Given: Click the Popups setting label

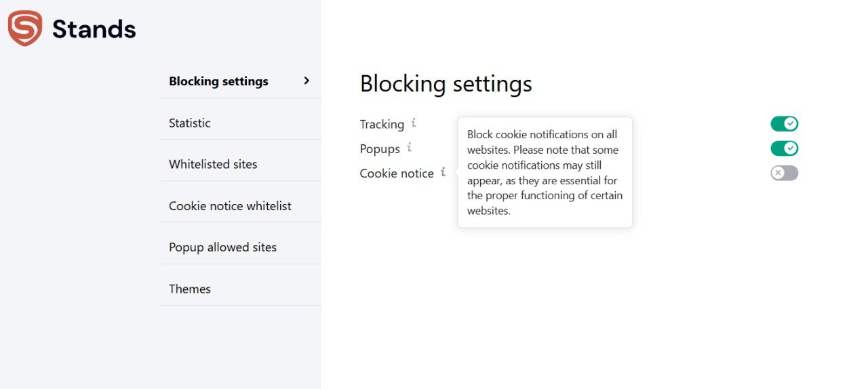Looking at the screenshot, I should [380, 149].
